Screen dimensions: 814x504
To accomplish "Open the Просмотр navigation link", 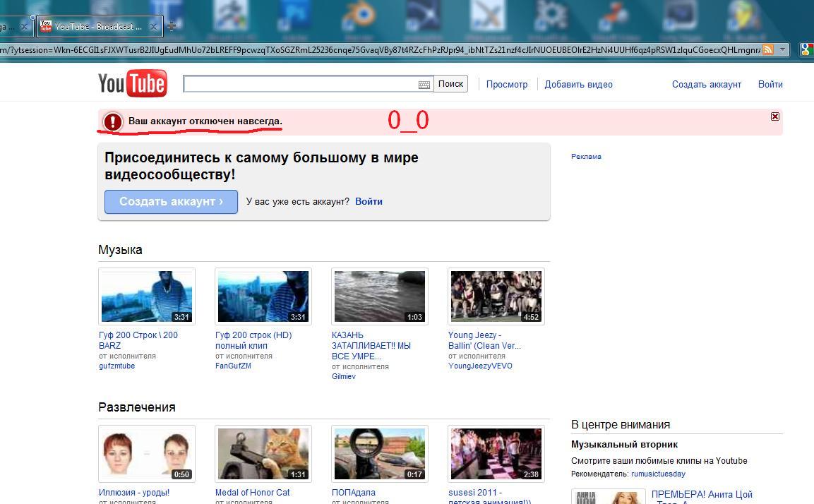I will [x=507, y=84].
